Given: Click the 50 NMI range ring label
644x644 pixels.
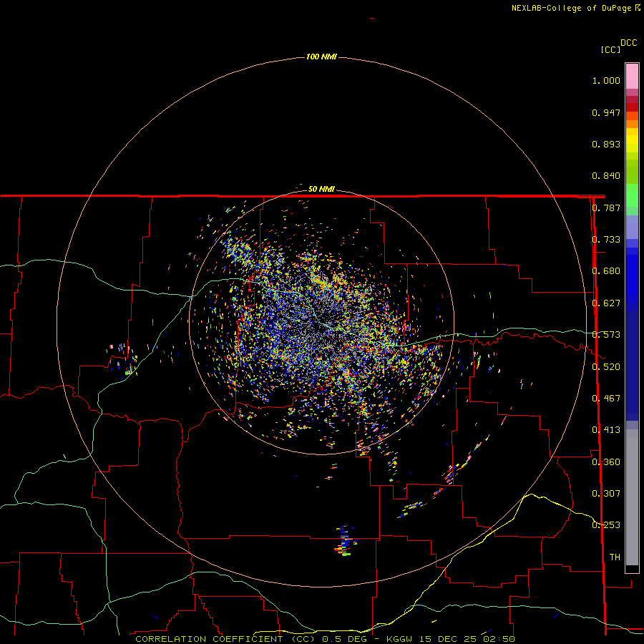Looking at the screenshot, I should [x=321, y=189].
